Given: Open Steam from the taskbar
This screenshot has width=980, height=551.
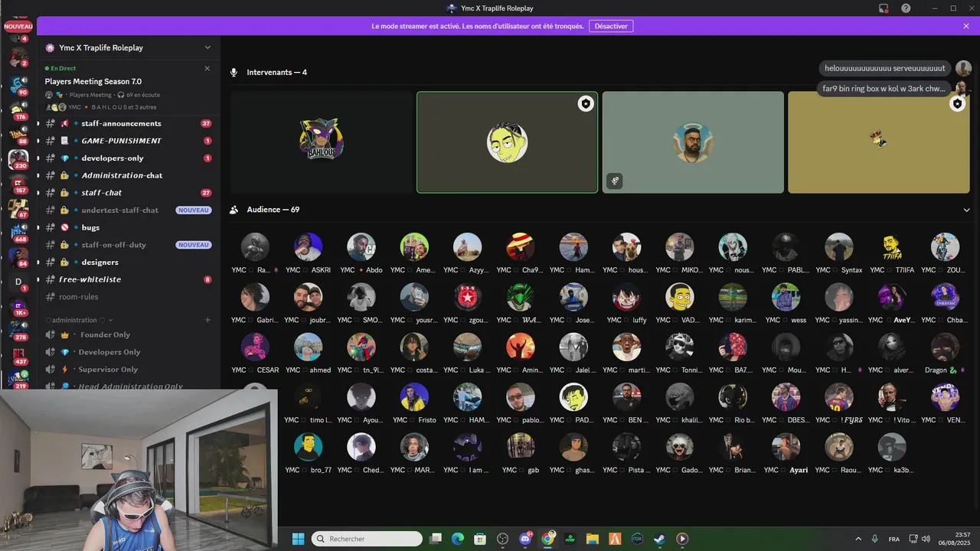Looking at the screenshot, I should (659, 539).
